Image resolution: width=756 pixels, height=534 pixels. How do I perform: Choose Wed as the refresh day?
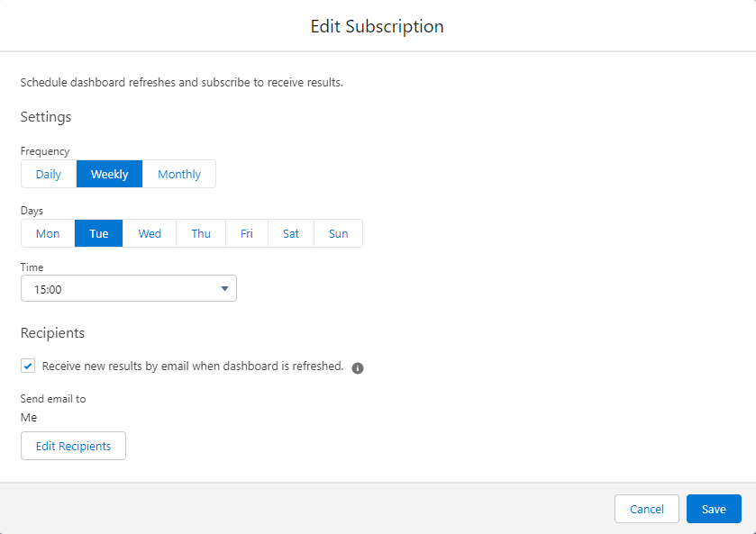point(150,233)
